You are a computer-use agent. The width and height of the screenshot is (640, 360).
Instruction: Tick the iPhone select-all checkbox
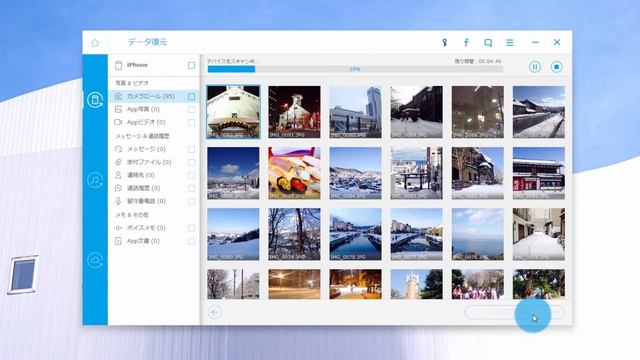point(191,65)
